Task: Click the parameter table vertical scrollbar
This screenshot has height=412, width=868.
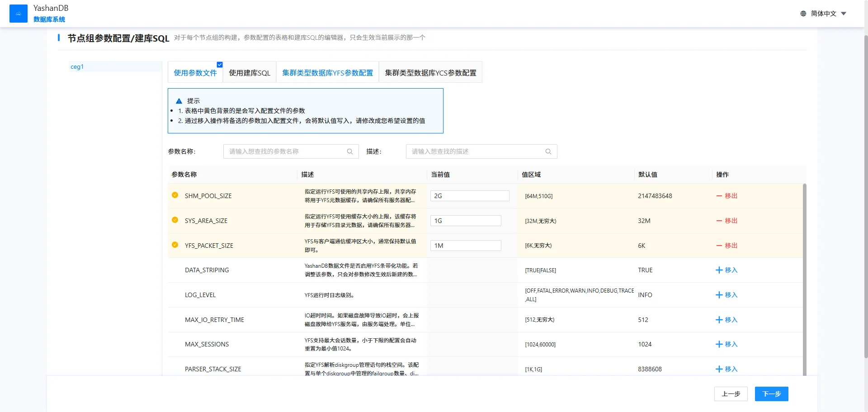Action: (x=804, y=271)
